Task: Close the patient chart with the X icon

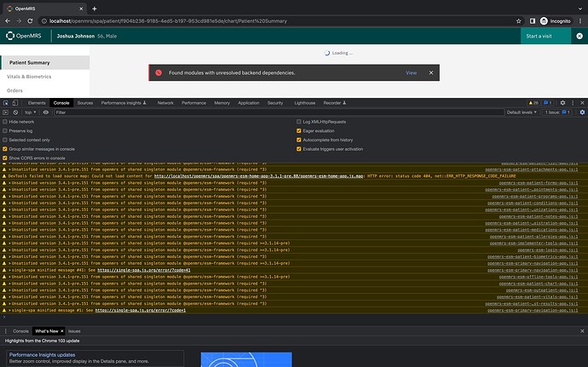Action: [579, 36]
